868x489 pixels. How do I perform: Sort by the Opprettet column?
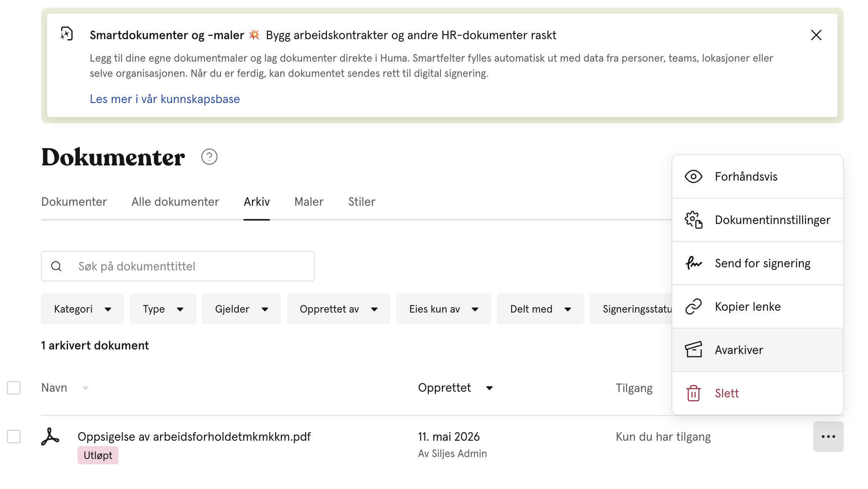[x=455, y=388]
